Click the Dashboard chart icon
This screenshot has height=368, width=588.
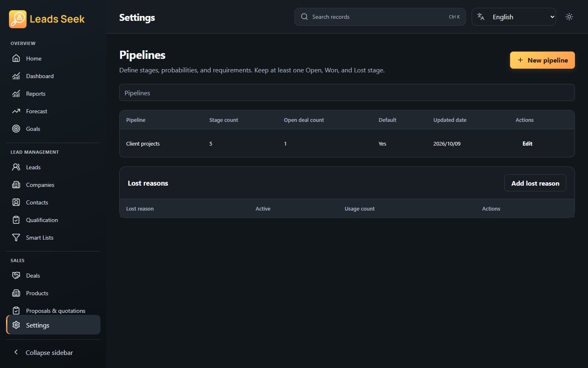(16, 76)
